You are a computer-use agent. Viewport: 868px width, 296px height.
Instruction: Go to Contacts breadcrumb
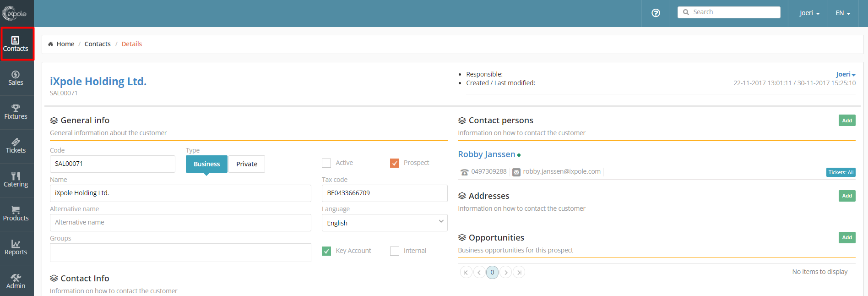click(98, 44)
